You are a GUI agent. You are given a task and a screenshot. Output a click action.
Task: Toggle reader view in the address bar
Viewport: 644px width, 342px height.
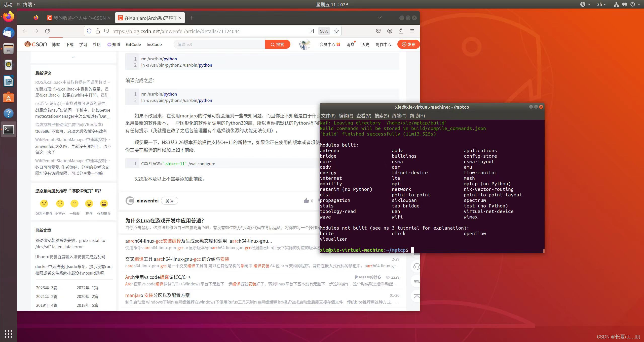tap(311, 31)
